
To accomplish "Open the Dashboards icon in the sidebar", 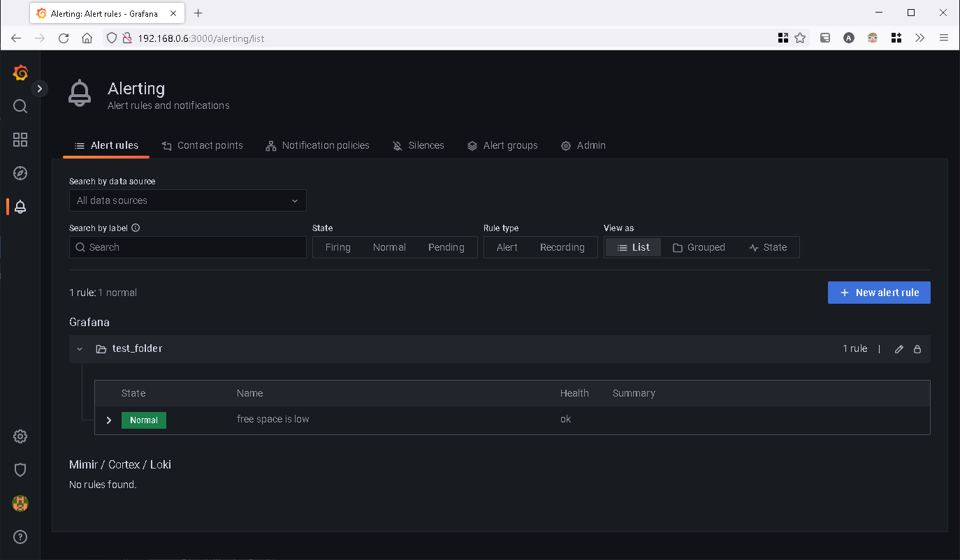I will click(20, 140).
